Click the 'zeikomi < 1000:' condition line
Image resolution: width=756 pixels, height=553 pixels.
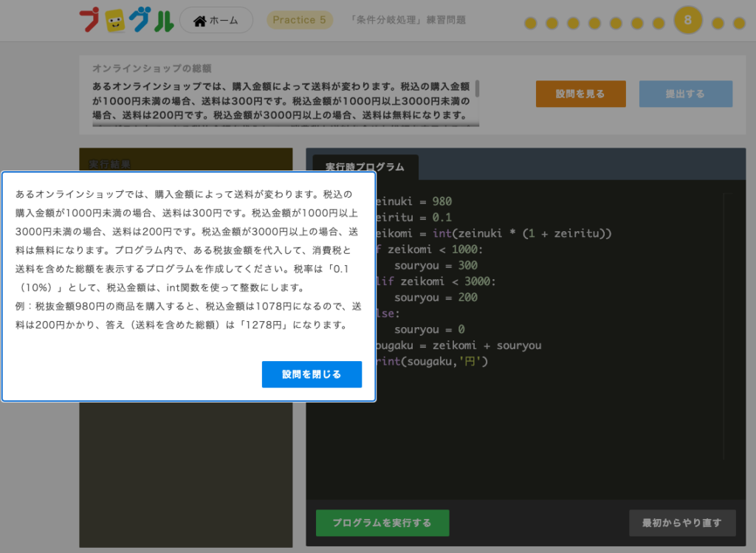pyautogui.click(x=429, y=250)
